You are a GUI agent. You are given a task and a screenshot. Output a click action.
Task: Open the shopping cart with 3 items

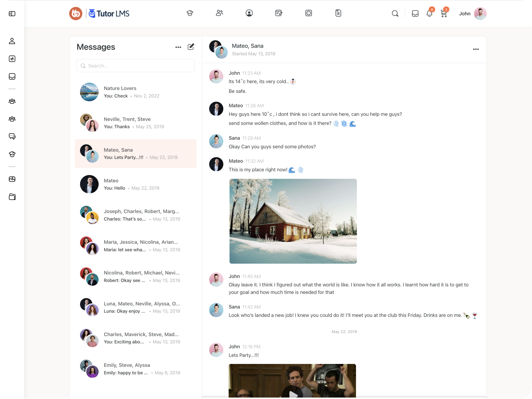[x=444, y=14]
